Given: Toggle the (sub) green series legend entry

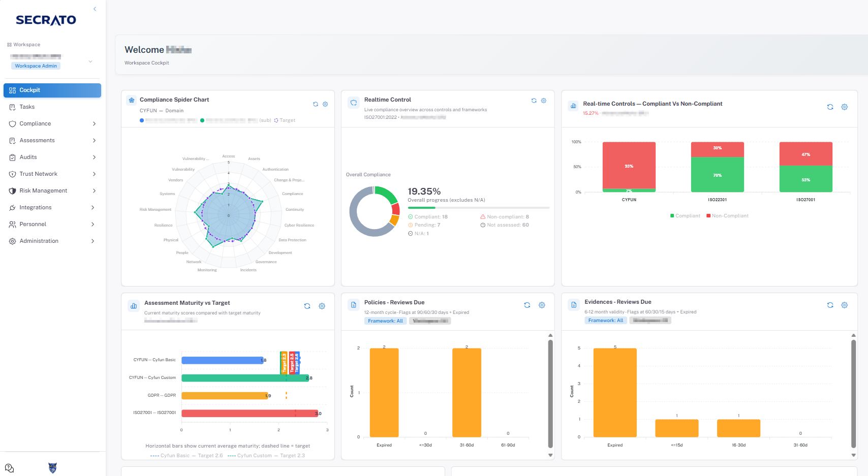Looking at the screenshot, I should (x=236, y=120).
